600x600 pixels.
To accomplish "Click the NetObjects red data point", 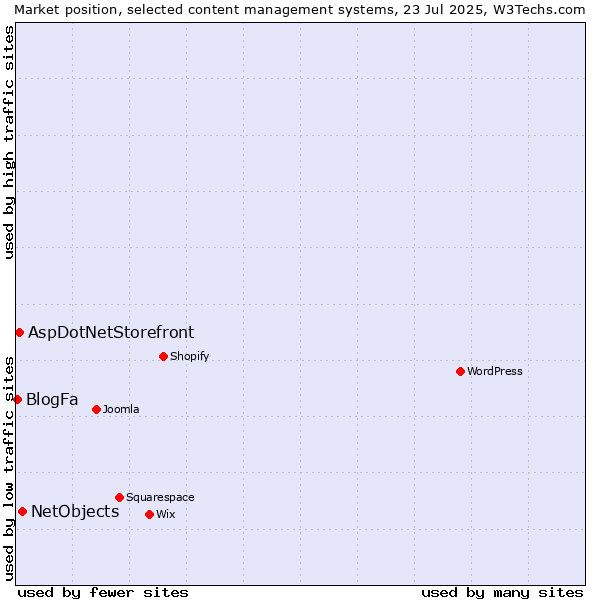I will coord(23,512).
